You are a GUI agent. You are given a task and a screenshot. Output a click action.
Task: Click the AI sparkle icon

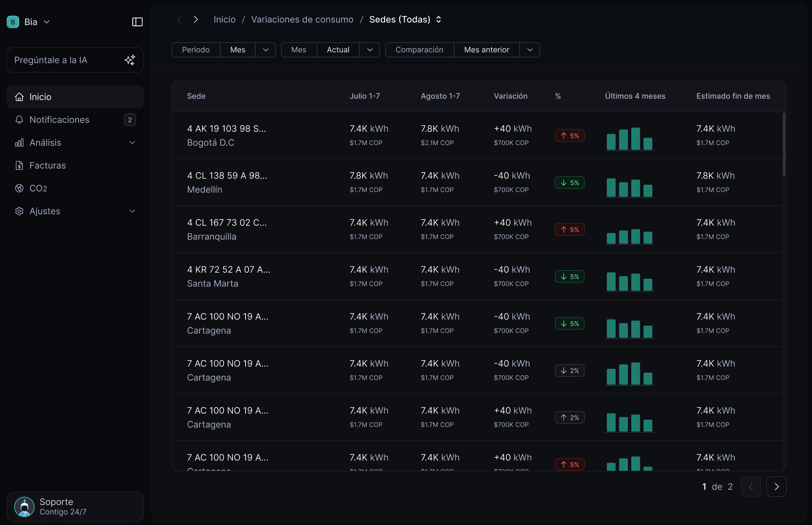point(130,60)
